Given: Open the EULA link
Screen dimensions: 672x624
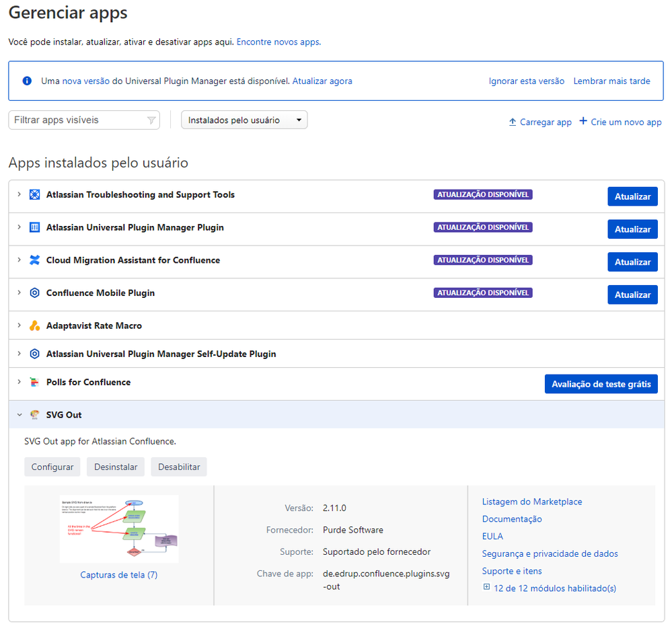Looking at the screenshot, I should (x=492, y=536).
